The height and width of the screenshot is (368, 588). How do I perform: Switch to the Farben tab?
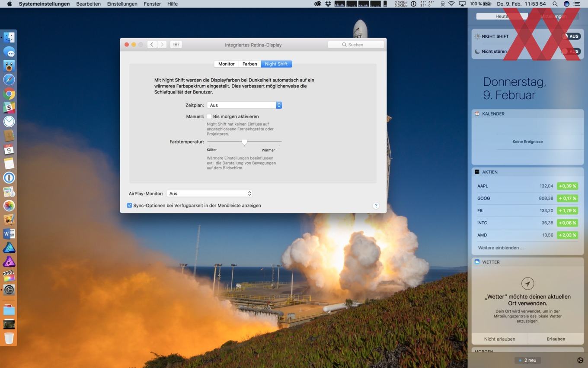click(249, 64)
